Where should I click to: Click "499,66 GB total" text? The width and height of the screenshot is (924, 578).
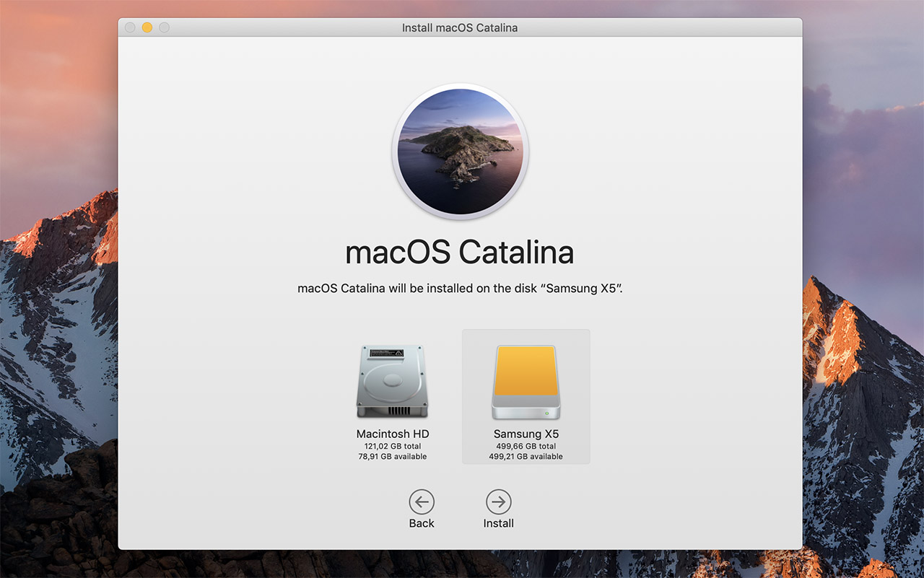[526, 447]
